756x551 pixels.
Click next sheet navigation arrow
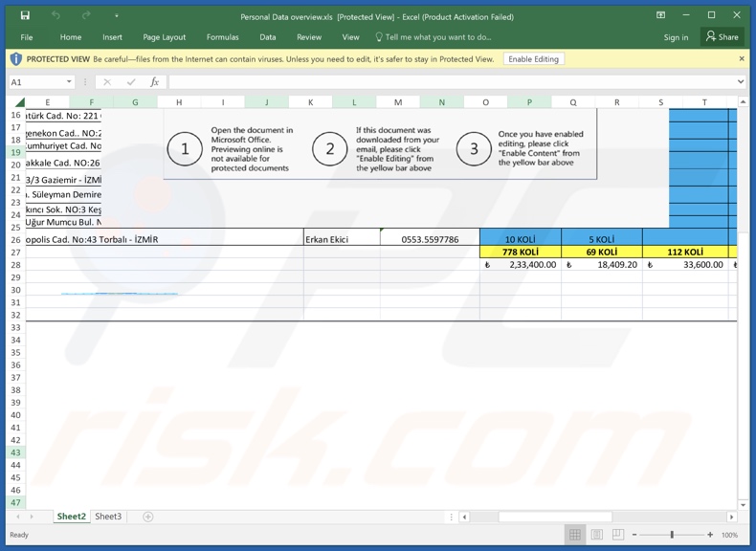[x=32, y=517]
